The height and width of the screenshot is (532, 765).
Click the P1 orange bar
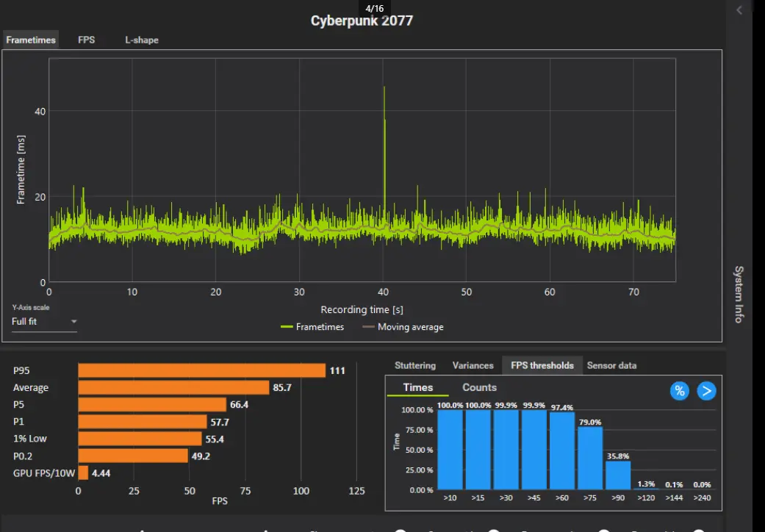coord(143,422)
